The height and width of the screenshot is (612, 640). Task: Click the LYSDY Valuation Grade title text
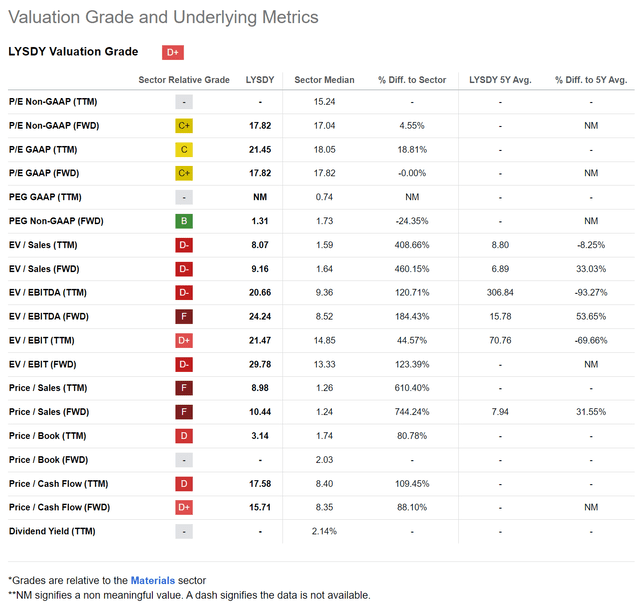pos(73,51)
